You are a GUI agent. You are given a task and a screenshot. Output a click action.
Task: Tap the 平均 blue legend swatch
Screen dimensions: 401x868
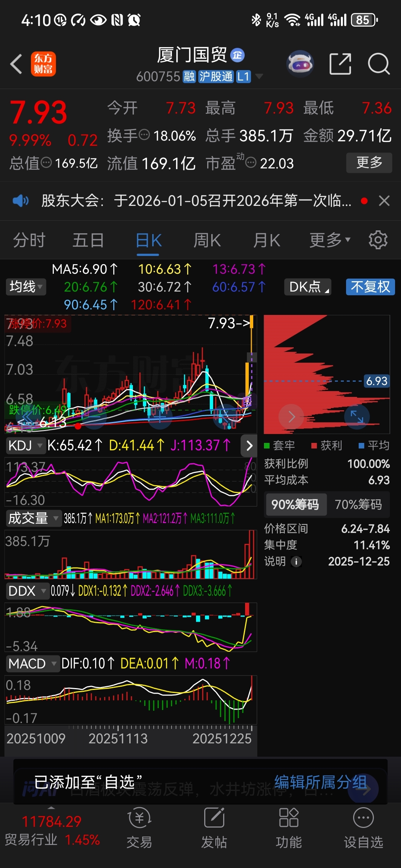click(x=361, y=445)
